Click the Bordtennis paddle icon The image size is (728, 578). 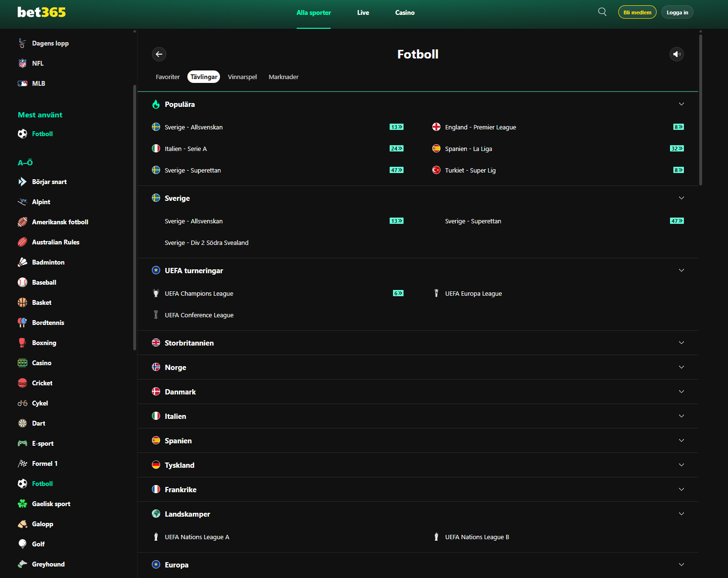point(23,323)
